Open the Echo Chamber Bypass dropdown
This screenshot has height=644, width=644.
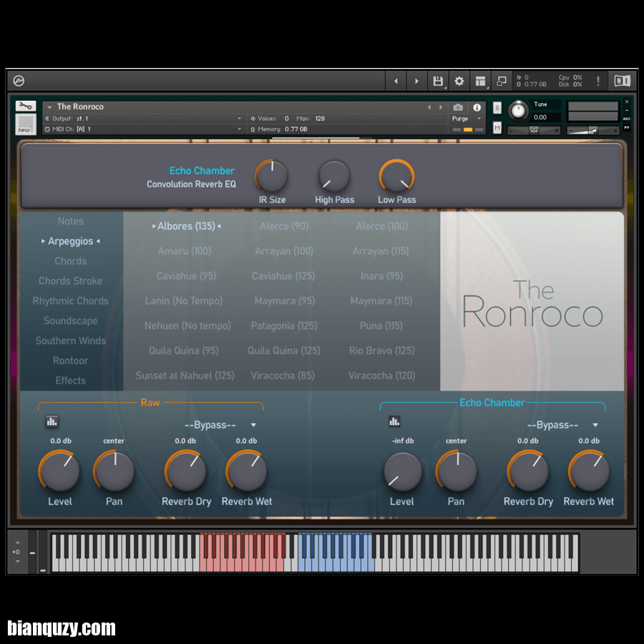(x=562, y=425)
